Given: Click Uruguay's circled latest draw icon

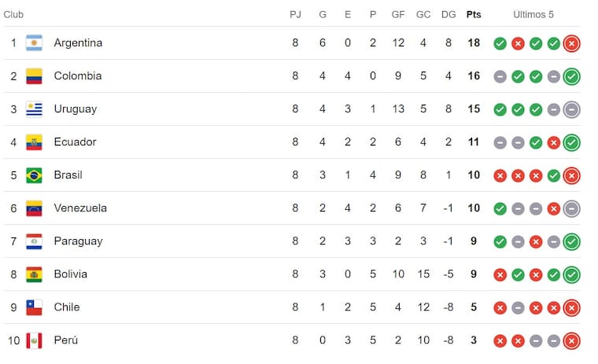Looking at the screenshot, I should pos(572,109).
